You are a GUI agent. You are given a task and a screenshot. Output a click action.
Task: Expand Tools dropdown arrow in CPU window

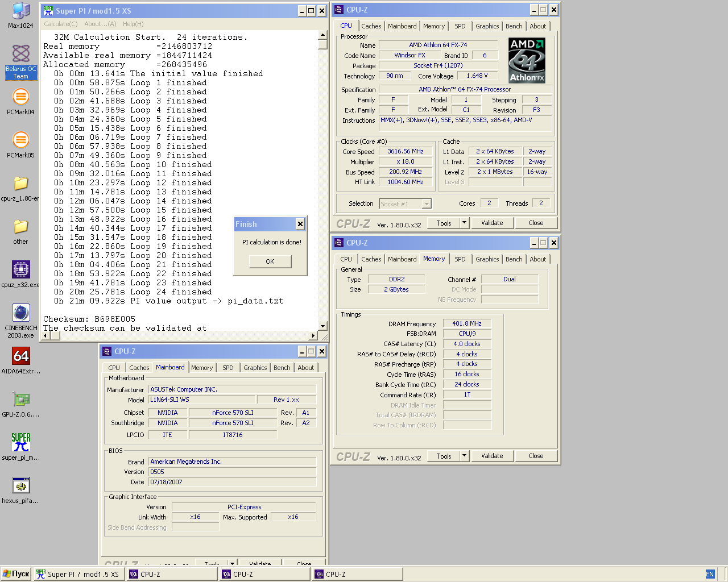click(465, 223)
